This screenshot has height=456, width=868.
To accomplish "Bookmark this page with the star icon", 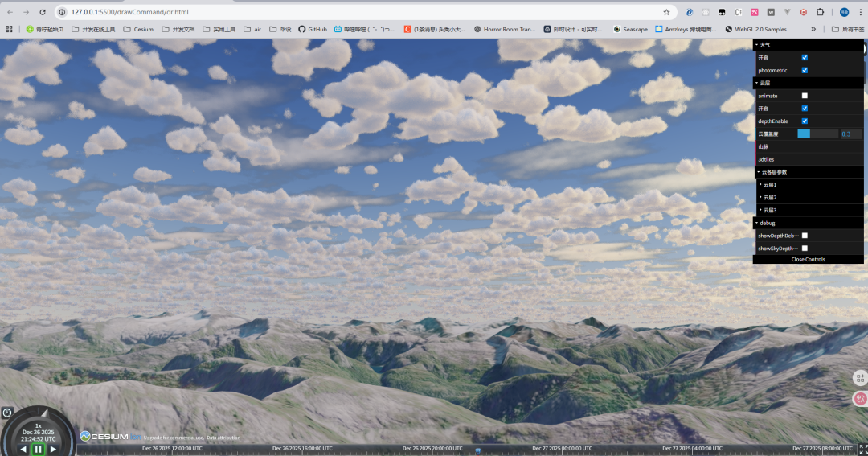I will [666, 11].
